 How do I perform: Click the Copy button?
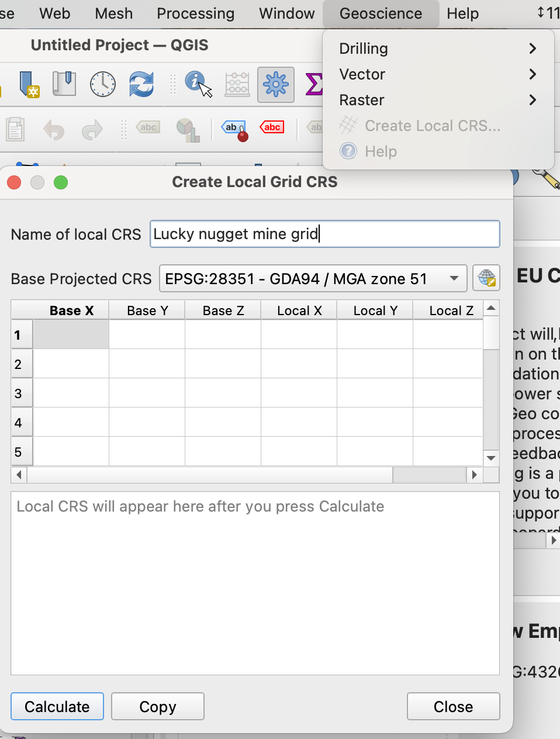(x=157, y=707)
